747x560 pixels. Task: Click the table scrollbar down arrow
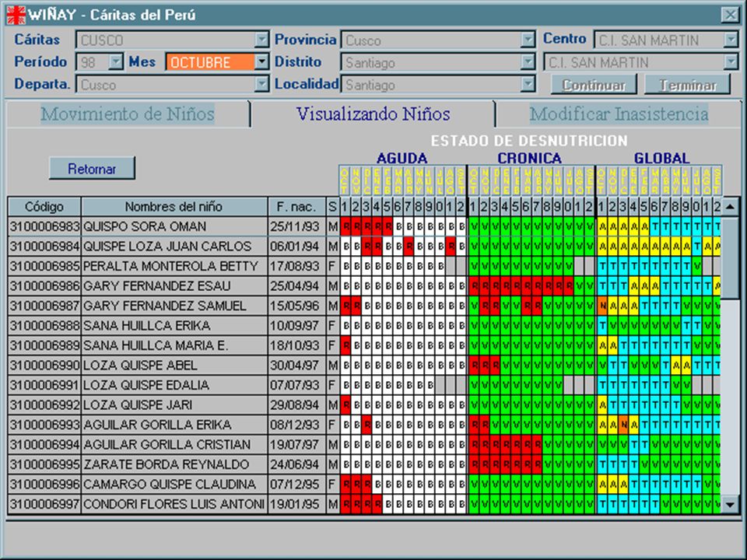pyautogui.click(x=730, y=504)
